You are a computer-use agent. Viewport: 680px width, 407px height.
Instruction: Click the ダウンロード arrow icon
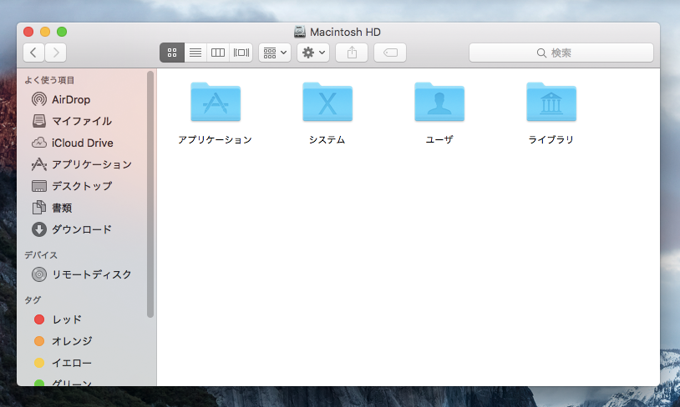coord(39,230)
